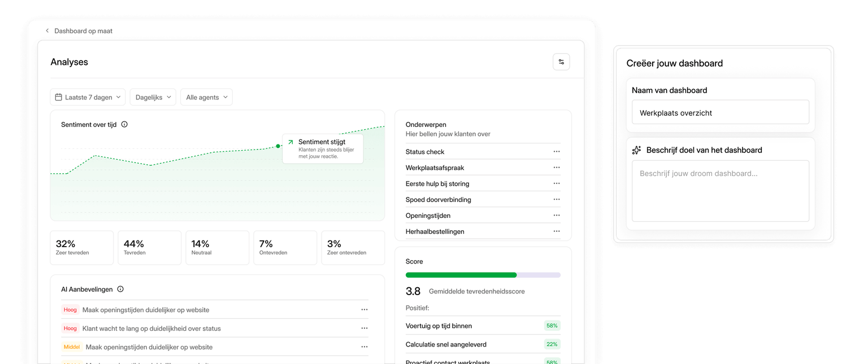The image size is (868, 364).
Task: Expand the Alle agents dropdown
Action: (x=206, y=97)
